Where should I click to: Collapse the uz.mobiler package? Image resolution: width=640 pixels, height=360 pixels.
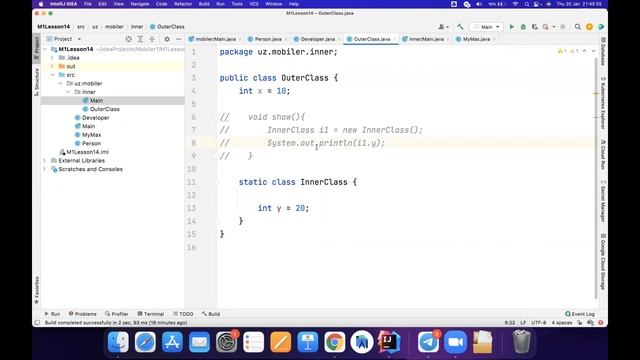coord(60,83)
